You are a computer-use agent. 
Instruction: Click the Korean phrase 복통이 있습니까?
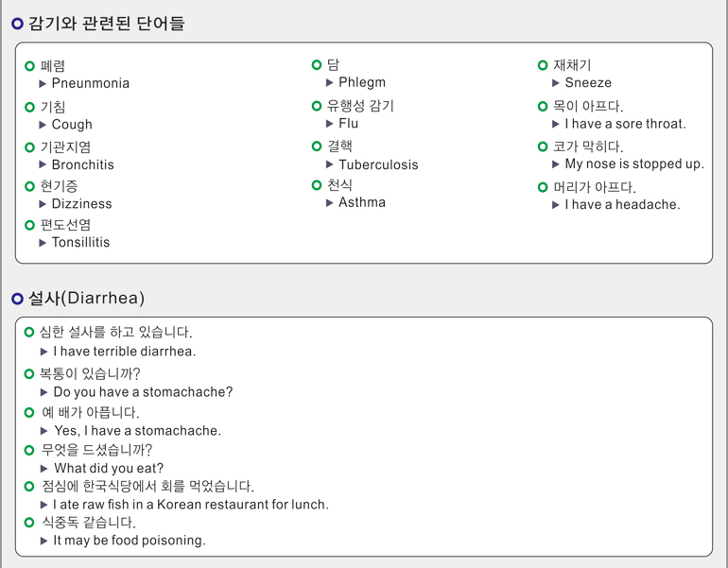point(90,373)
